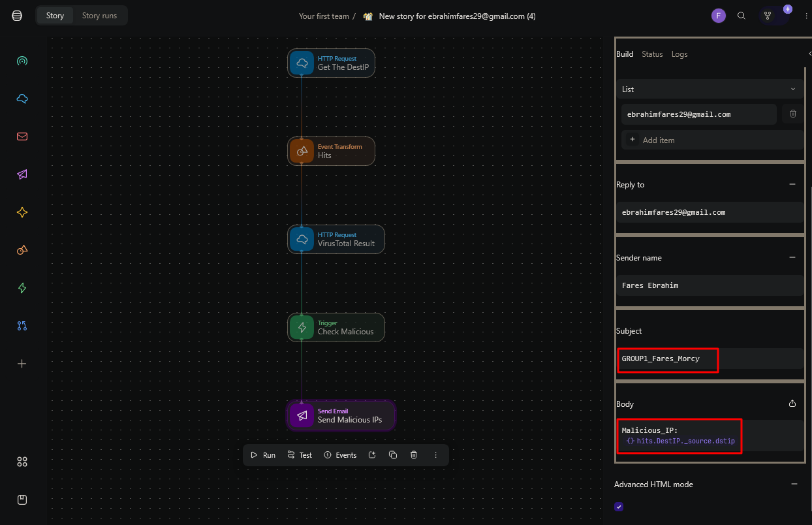Collapse the Sender name section
The width and height of the screenshot is (812, 525).
pos(792,258)
